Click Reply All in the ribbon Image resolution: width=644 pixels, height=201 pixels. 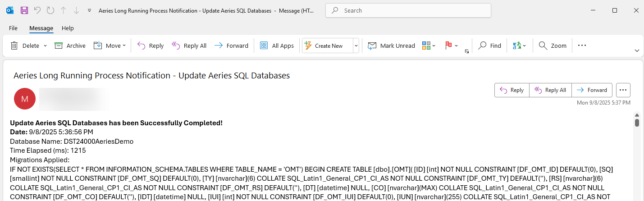(x=189, y=46)
